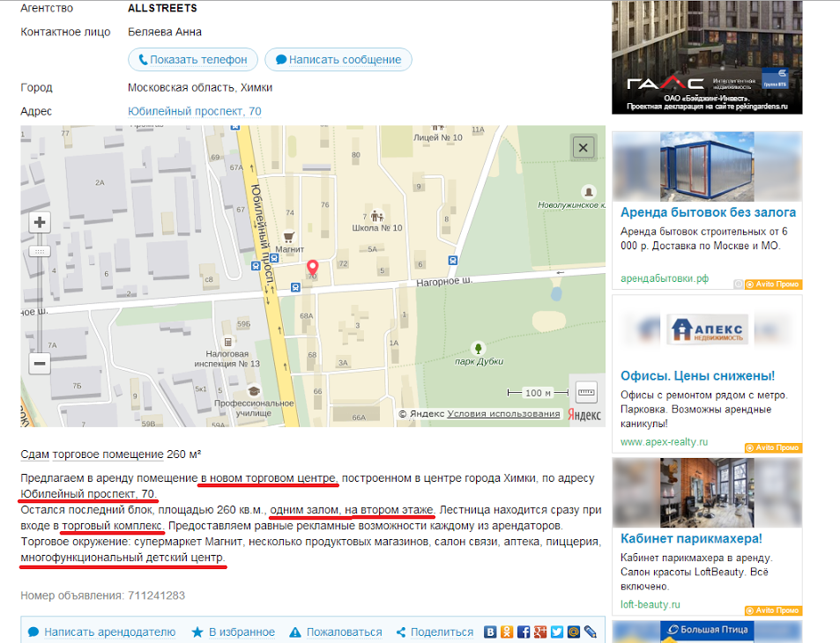This screenshot has height=643, width=840.
Task: Click the map zoom slider handle
Action: click(39, 251)
